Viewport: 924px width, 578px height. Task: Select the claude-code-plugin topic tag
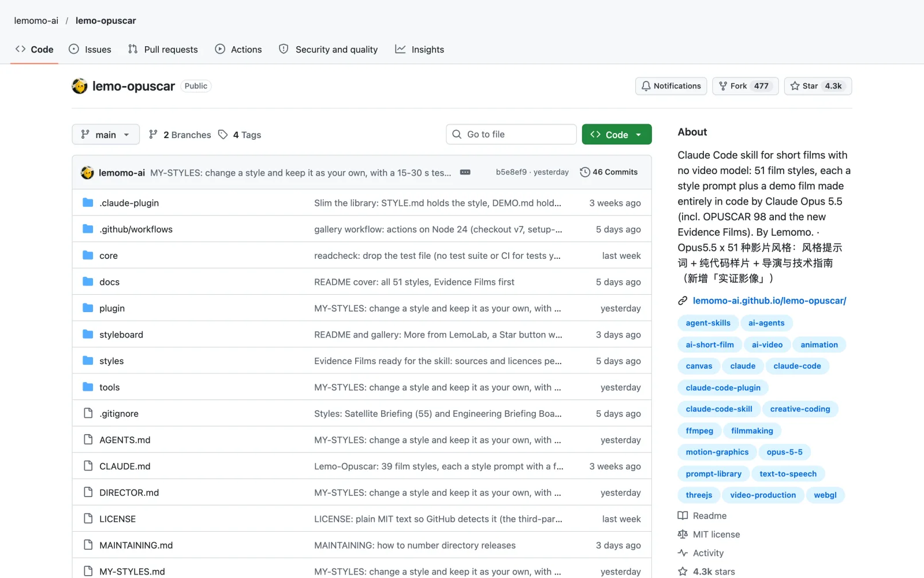(x=723, y=388)
